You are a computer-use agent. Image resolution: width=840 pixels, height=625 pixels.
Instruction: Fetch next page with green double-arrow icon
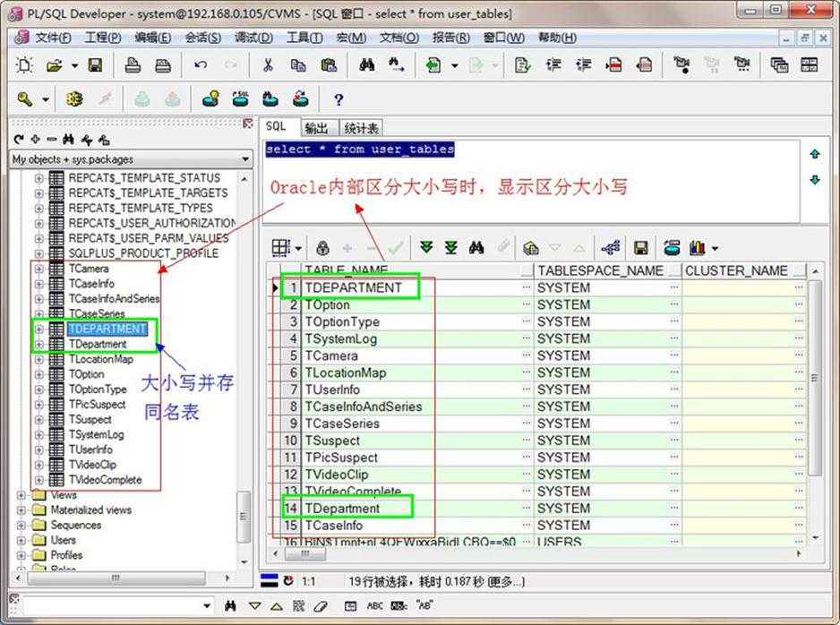click(426, 247)
